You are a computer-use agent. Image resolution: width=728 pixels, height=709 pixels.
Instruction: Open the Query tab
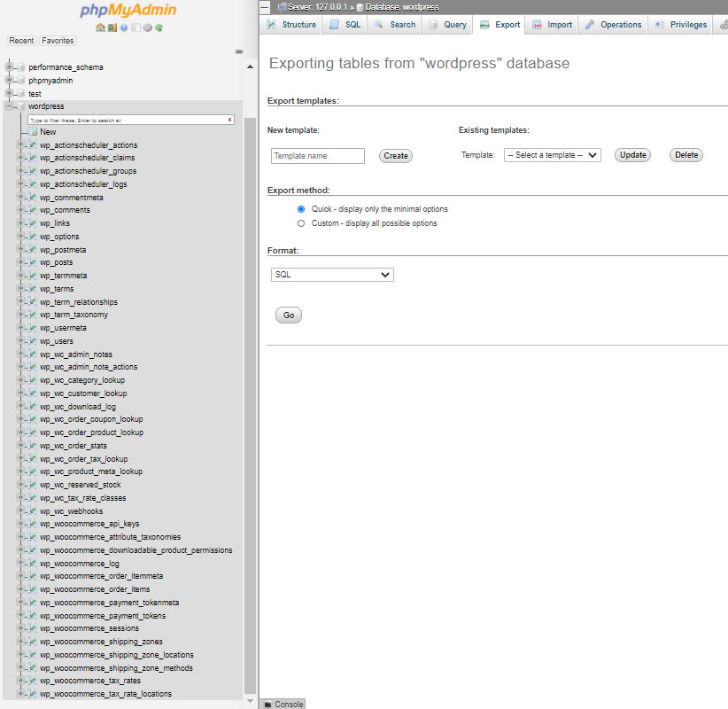[x=447, y=25]
